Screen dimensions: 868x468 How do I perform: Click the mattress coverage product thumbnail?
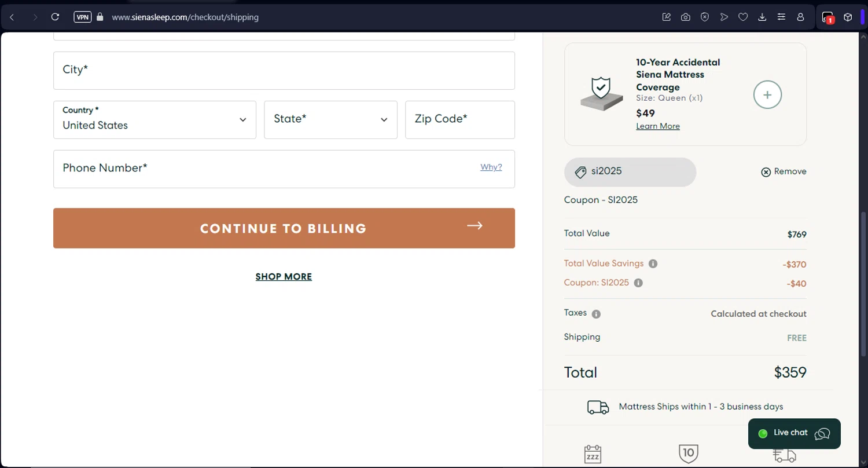pos(602,94)
